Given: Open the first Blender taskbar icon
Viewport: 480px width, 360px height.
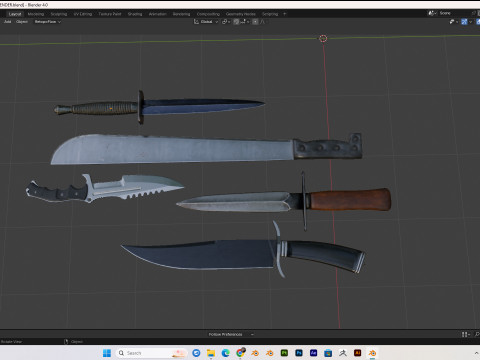Looking at the screenshot, I should point(255,353).
